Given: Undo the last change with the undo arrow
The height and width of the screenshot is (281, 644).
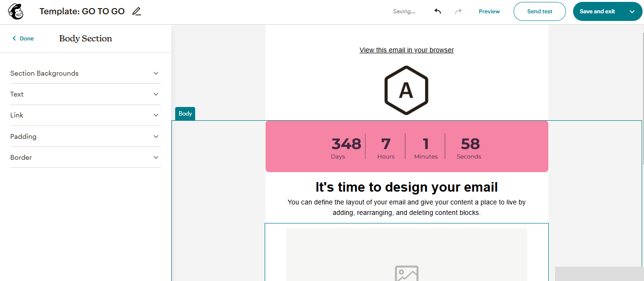Looking at the screenshot, I should pos(437,11).
